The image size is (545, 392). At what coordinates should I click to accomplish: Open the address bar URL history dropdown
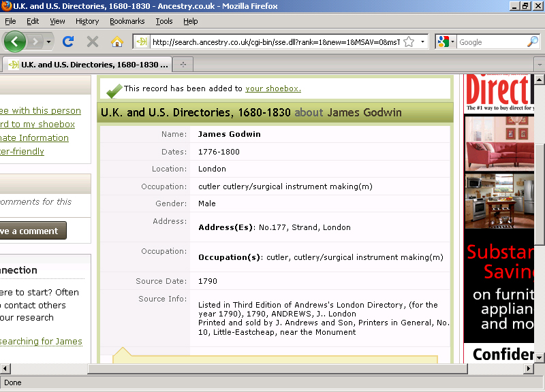tap(422, 42)
